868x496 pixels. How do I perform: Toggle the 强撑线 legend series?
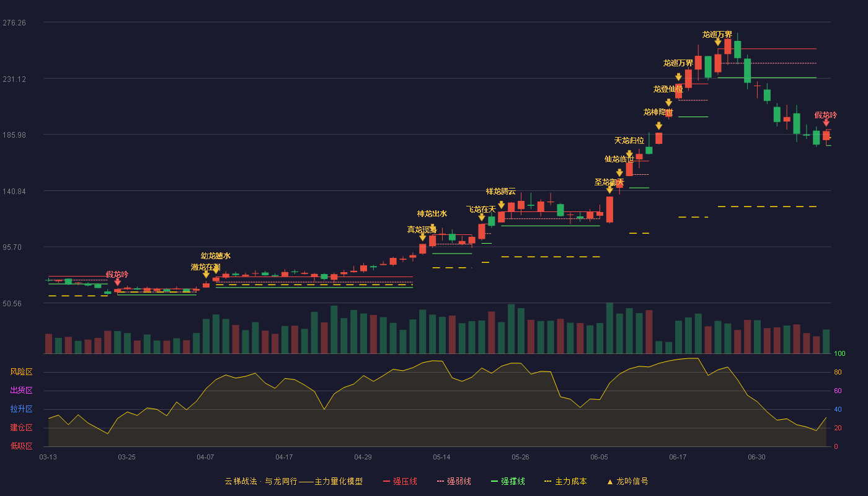click(508, 481)
